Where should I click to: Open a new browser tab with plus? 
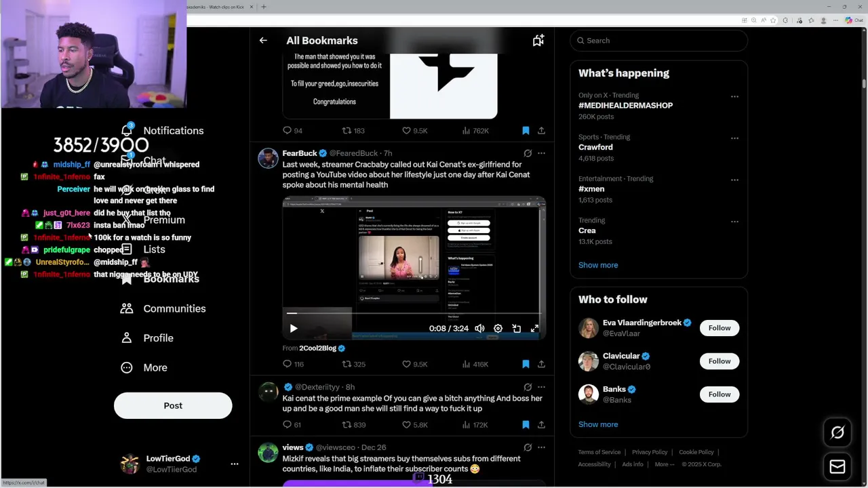264,7
